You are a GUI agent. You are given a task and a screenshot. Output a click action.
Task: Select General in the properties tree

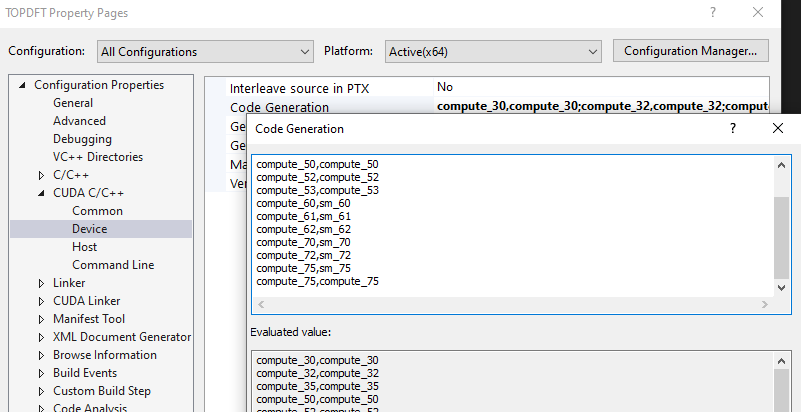[x=73, y=103]
